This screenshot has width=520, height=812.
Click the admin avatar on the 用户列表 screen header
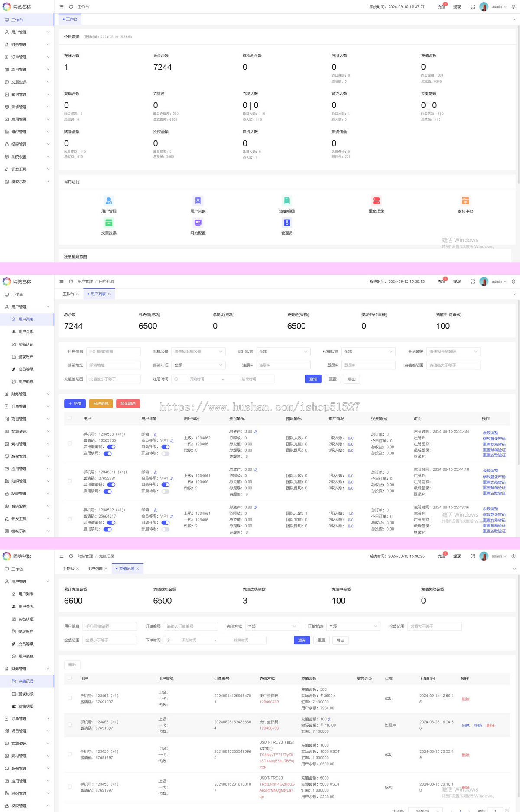[x=484, y=281]
